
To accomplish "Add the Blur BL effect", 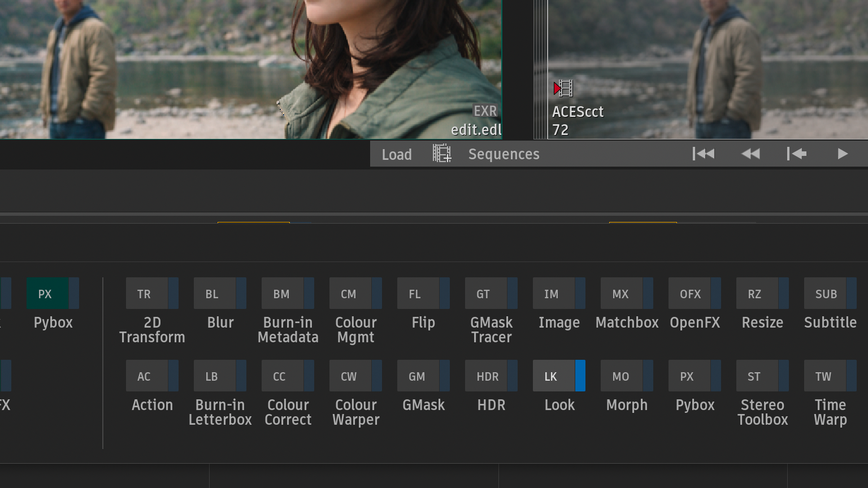I will pos(214,294).
